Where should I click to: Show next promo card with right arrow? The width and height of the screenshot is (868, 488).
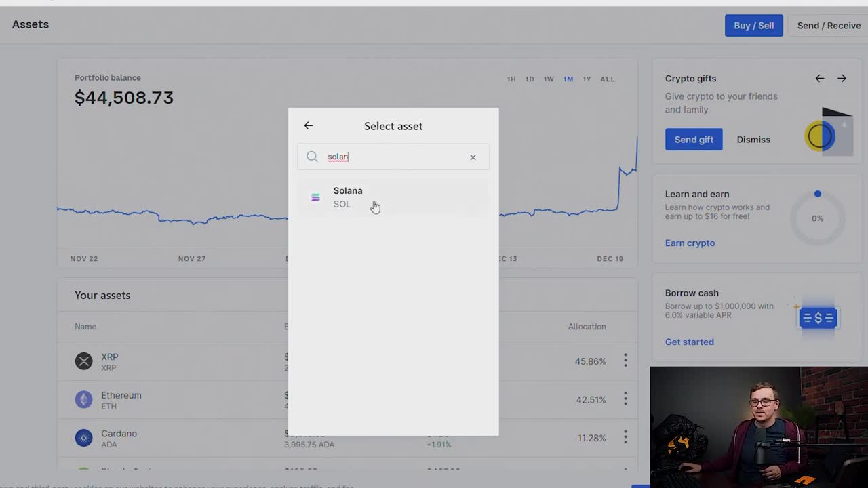[x=842, y=79]
